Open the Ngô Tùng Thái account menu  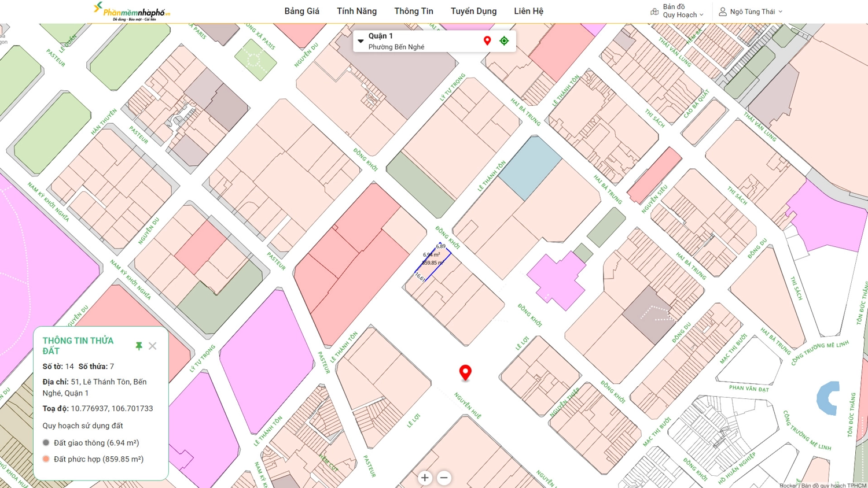(752, 12)
